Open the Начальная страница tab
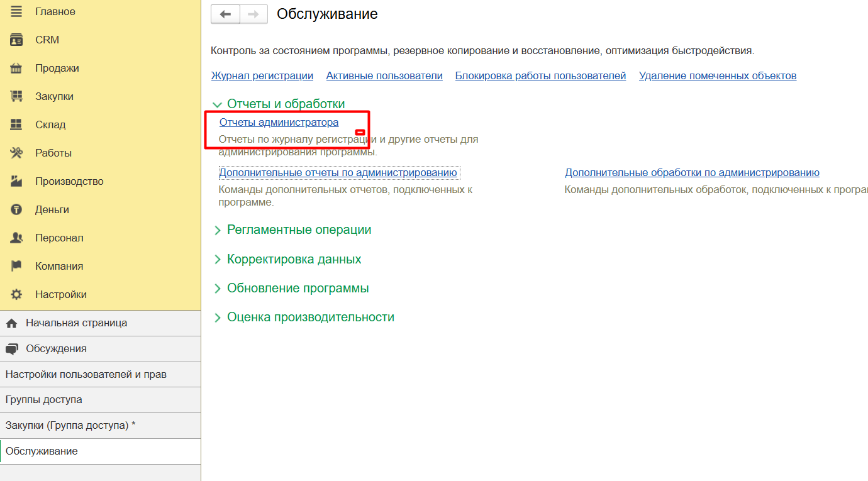The height and width of the screenshot is (481, 868). (x=76, y=323)
